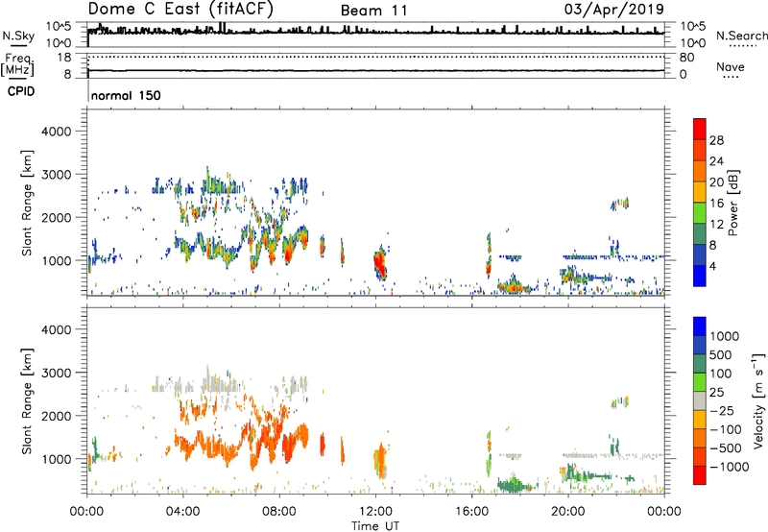
Task: Click the "28" label on the Power colorbar
Action: click(716, 140)
